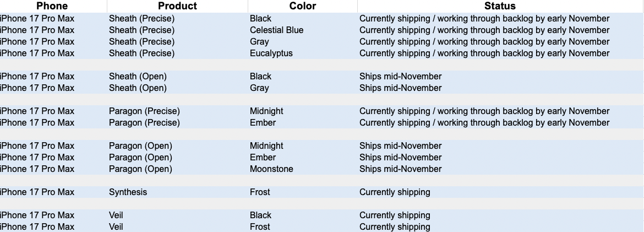Select the Celestial Blue color cell
The height and width of the screenshot is (232, 644).
[x=276, y=30]
